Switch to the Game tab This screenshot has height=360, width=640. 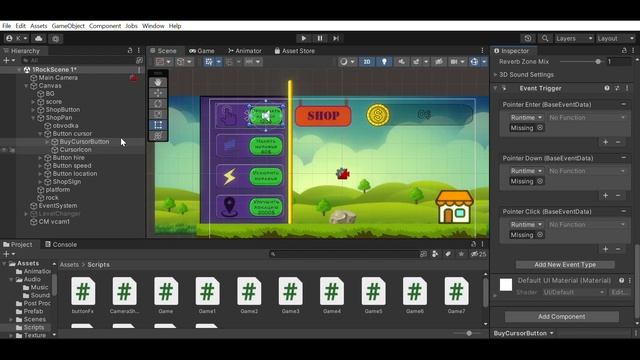(202, 51)
